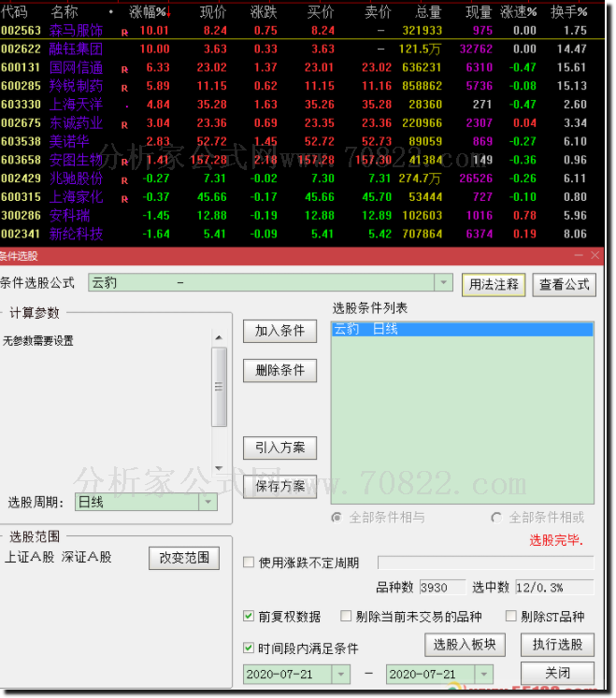This screenshot has height=698, width=616.
Task: Open 查看公式 to view the formula
Action: point(565,285)
